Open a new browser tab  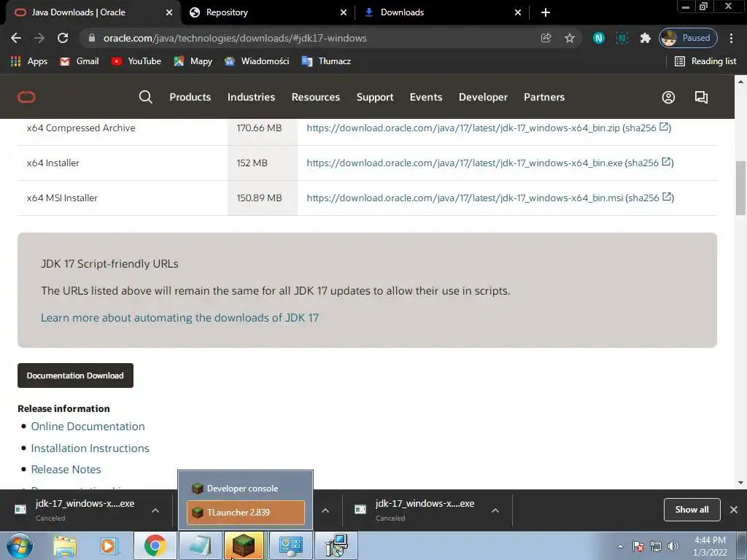(x=546, y=12)
